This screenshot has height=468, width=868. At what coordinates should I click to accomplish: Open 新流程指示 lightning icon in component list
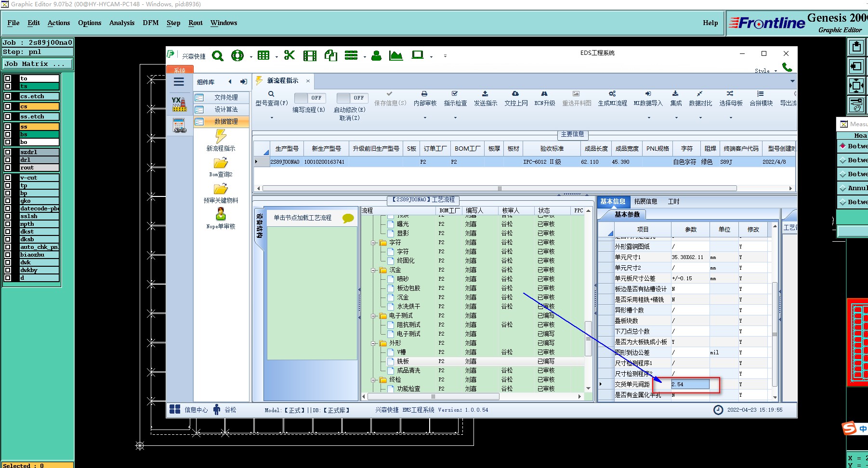[x=221, y=136]
